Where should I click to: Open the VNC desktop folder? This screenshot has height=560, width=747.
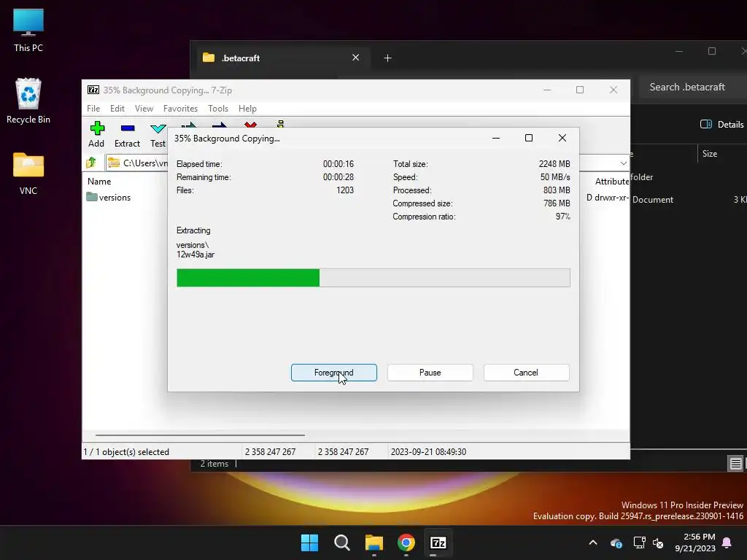[x=28, y=174]
